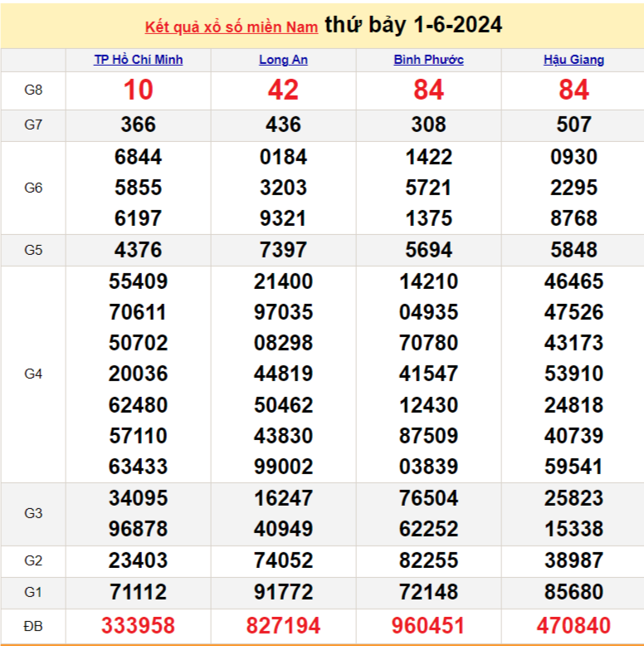
Task: Click G2 number 82255
Action: (x=429, y=560)
